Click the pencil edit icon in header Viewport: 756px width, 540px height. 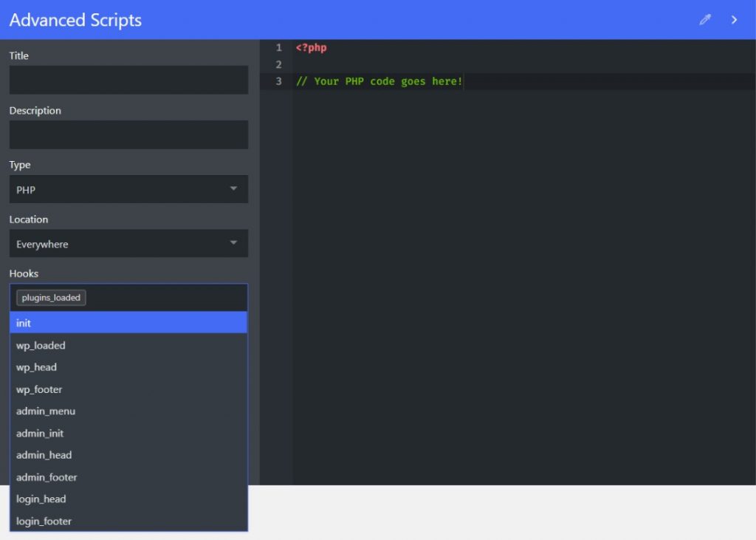(x=705, y=20)
